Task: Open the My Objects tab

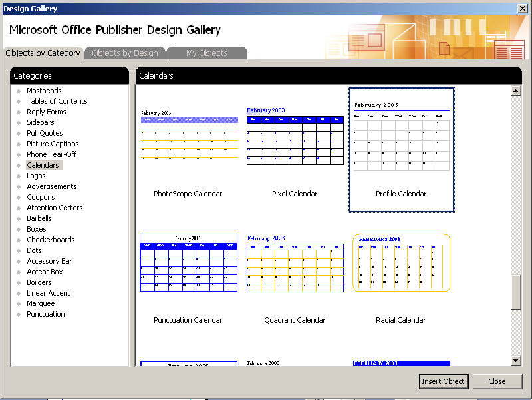Action: [x=206, y=53]
